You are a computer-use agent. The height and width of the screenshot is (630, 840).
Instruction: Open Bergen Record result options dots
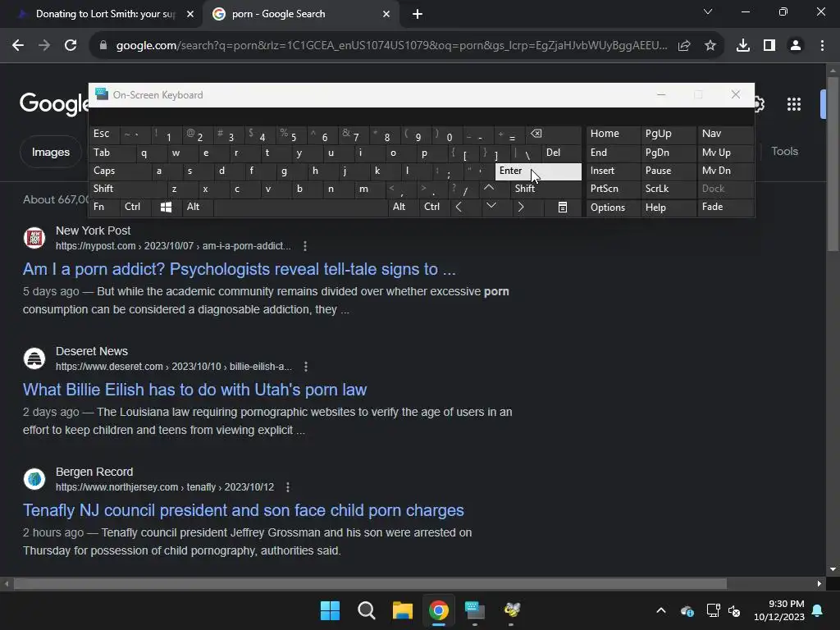288,487
